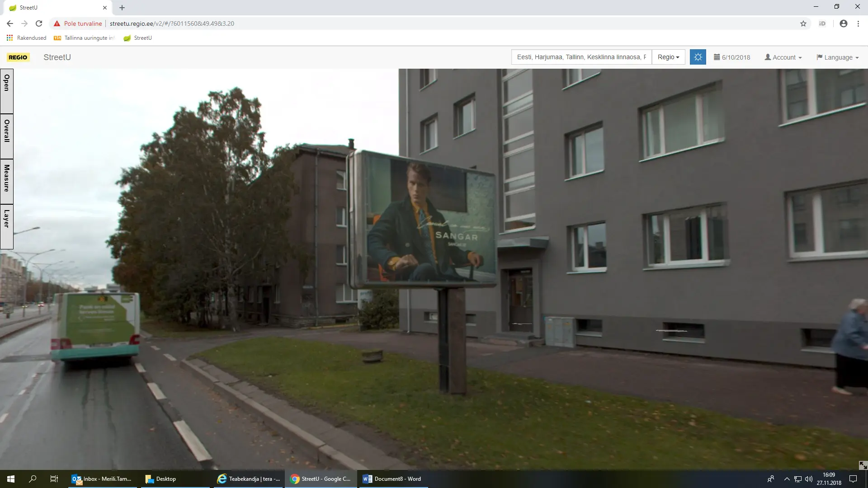Click the address search input field
Image resolution: width=868 pixels, height=488 pixels.
(581, 57)
